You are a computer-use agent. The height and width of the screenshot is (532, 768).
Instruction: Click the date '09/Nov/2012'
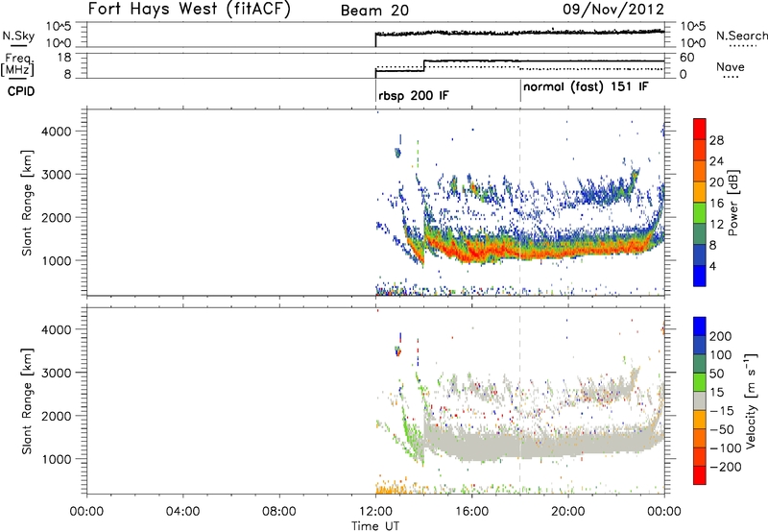point(613,10)
